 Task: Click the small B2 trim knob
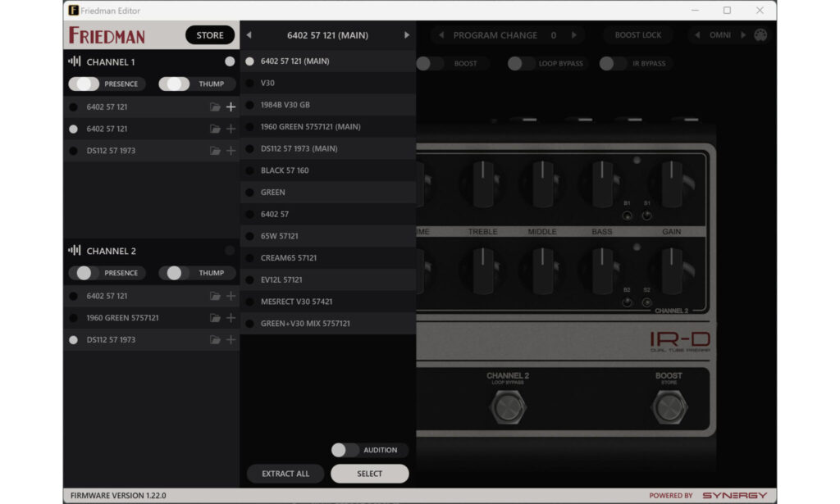628,302
